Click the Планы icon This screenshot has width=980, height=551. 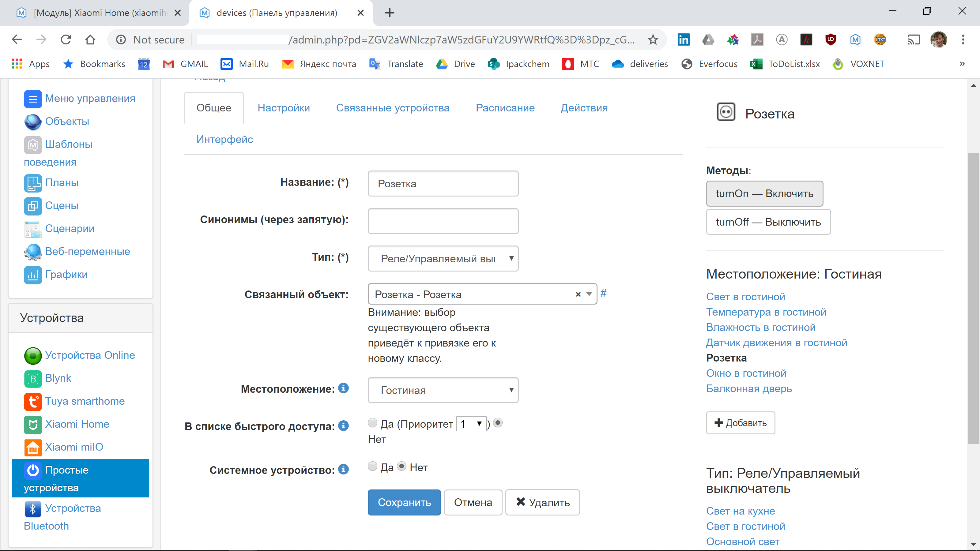(33, 183)
